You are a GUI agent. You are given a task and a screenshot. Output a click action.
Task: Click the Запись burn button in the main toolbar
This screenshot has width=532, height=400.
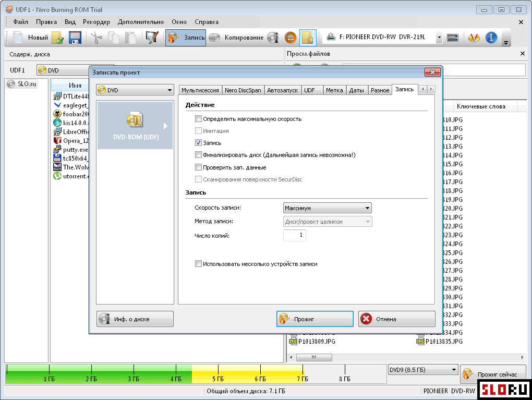pos(186,38)
